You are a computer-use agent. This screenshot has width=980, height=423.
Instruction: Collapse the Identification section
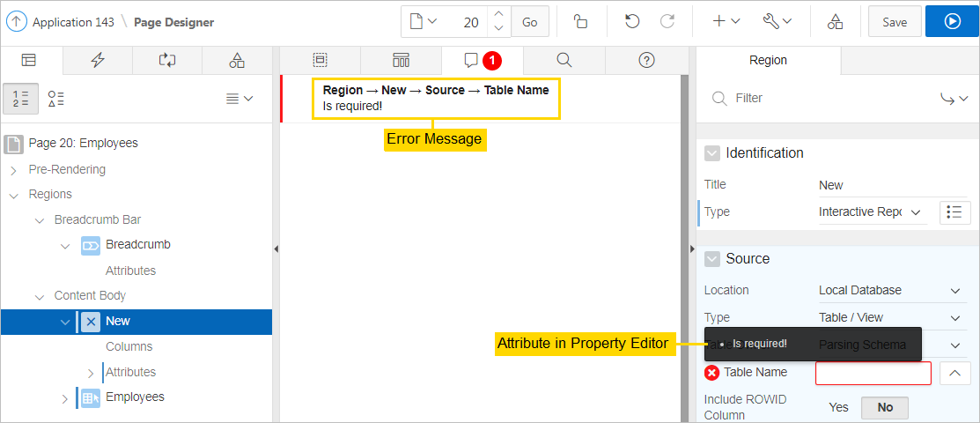coord(712,153)
